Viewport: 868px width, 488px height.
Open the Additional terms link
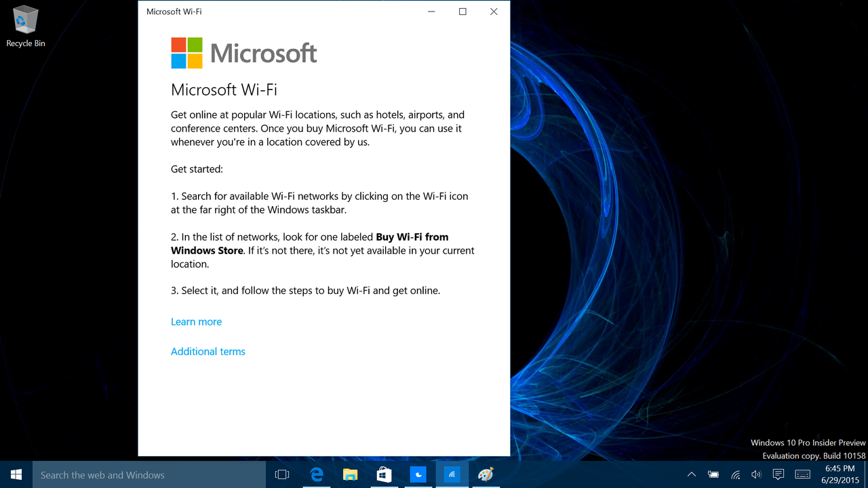pyautogui.click(x=208, y=352)
